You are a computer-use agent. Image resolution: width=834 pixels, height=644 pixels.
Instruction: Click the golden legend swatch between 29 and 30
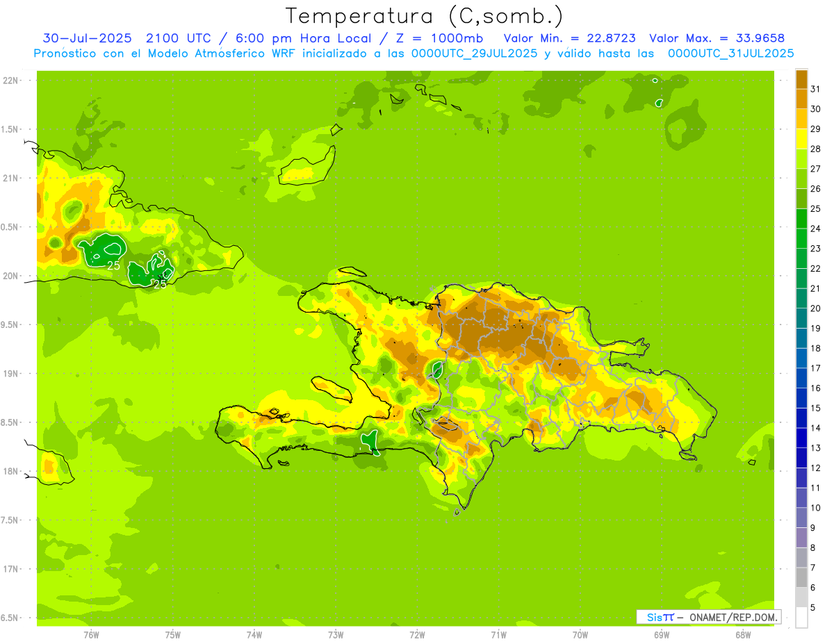point(801,119)
